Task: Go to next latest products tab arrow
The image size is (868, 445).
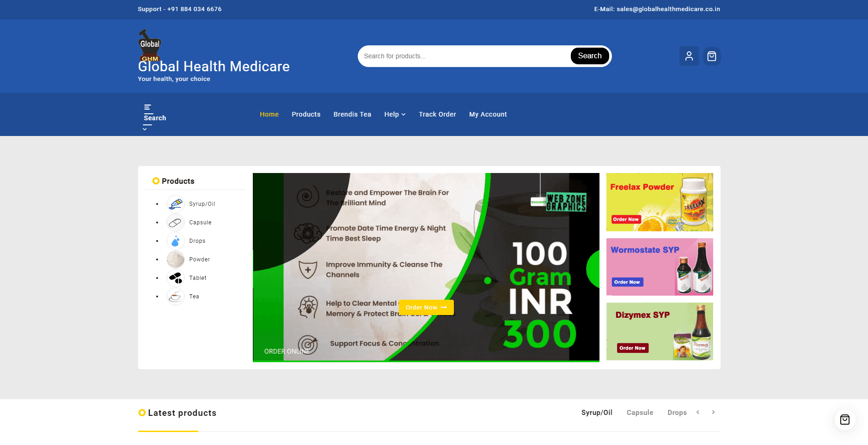Action: coord(713,412)
